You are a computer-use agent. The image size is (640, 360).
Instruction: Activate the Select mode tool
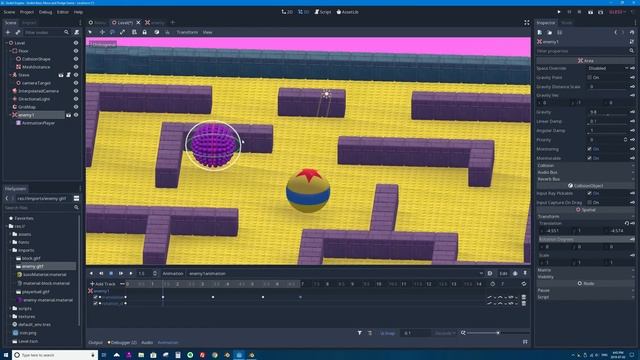pyautogui.click(x=90, y=32)
